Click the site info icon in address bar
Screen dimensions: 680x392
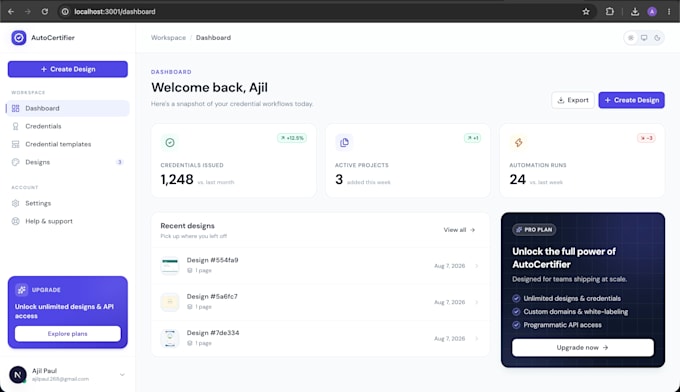65,12
